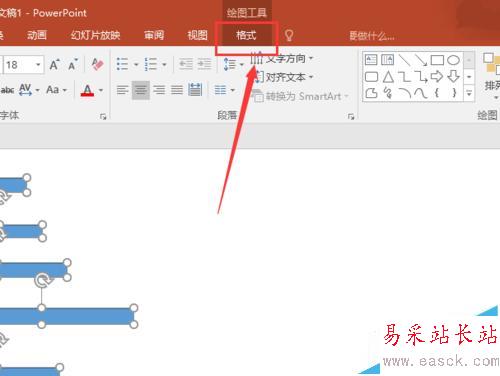Toggle center alignment for the text

point(141,90)
